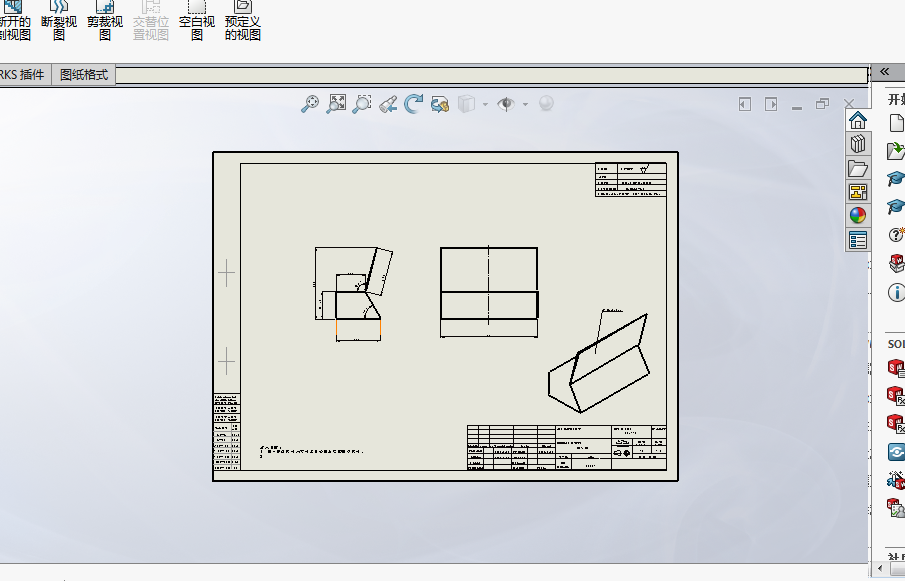Image resolution: width=905 pixels, height=581 pixels.
Task: Click the first Tutorials graduation cap icon
Action: [896, 178]
